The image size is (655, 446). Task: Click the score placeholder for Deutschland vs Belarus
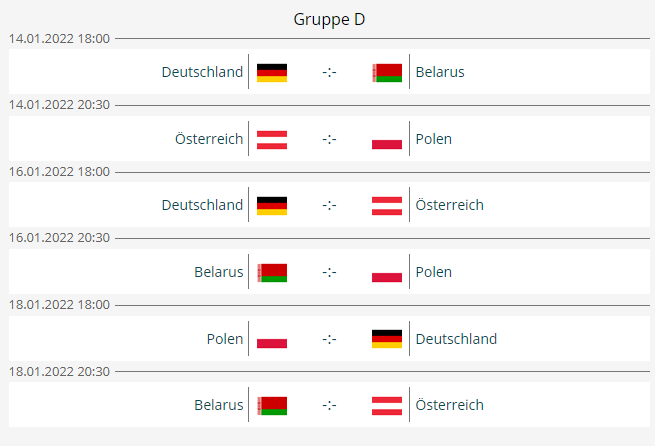pyautogui.click(x=329, y=72)
